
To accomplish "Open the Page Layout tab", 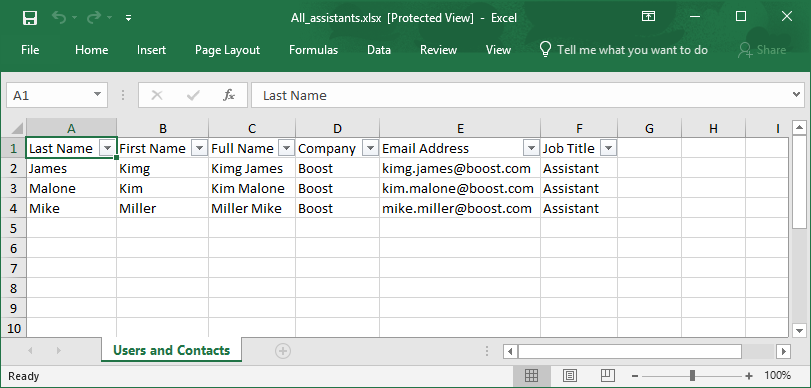I will pos(227,50).
